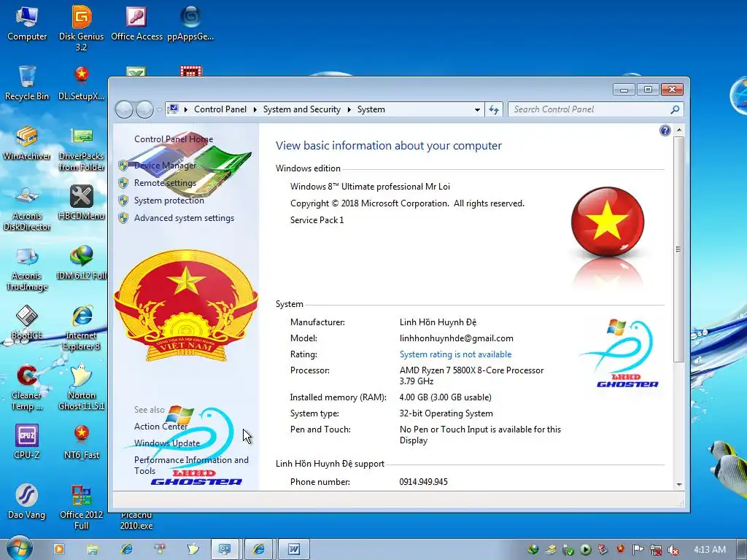The height and width of the screenshot is (560, 747).
Task: Open the Dao Vang desktop icon
Action: point(27,502)
